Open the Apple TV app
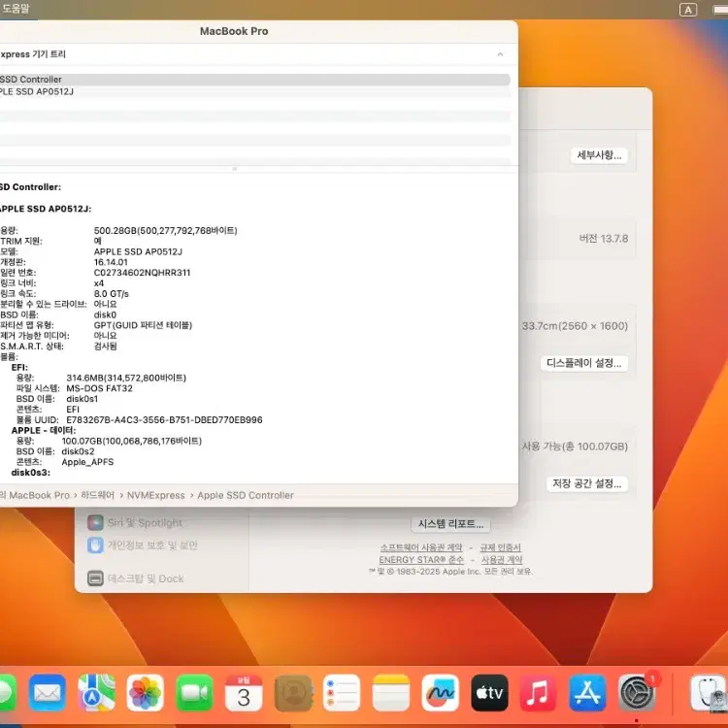The width and height of the screenshot is (728, 728). tap(489, 693)
